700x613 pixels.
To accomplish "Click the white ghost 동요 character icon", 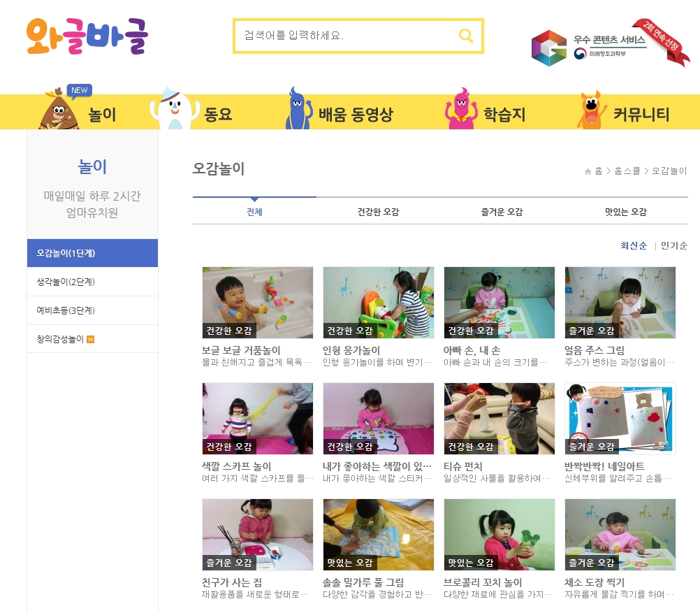I will pyautogui.click(x=175, y=108).
